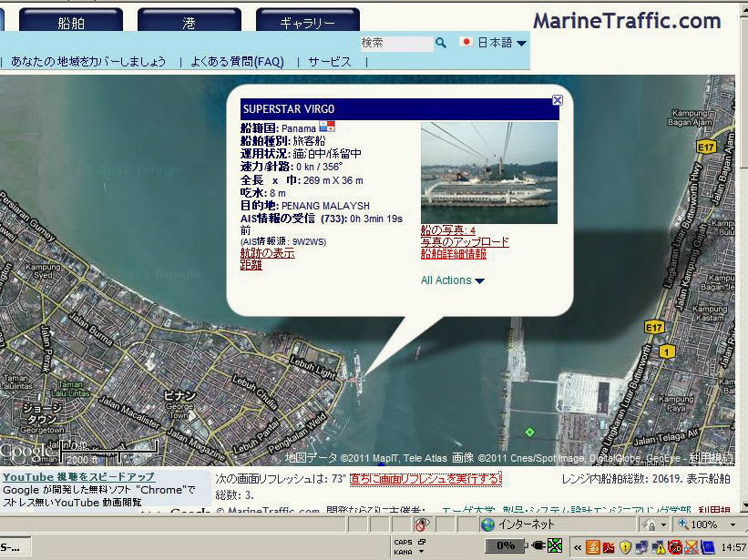Click the 目的地 PENANG MALAYSH text

[x=305, y=206]
